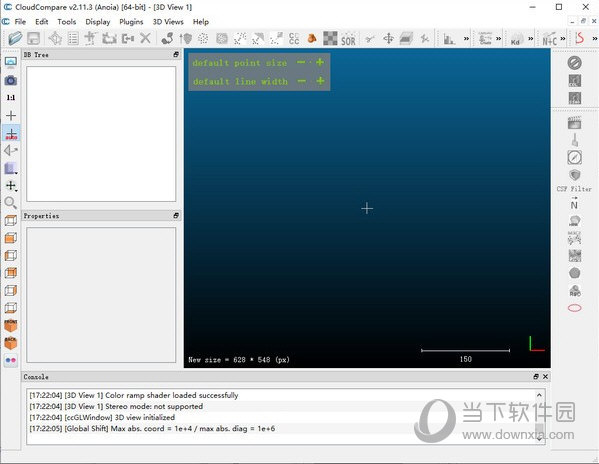This screenshot has width=599, height=464.
Task: Select the Translate/Rotate cross-arrows tool
Action: click(x=389, y=39)
